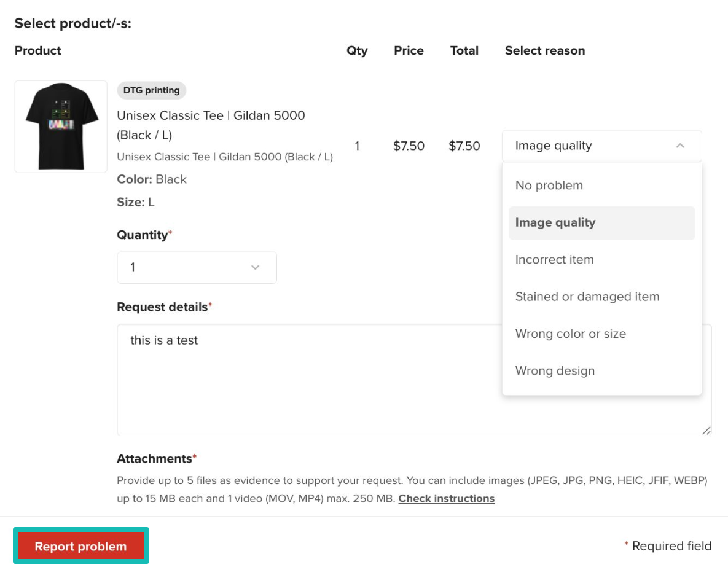Select the highlighted "Image quality" option in list
The width and height of the screenshot is (728, 567).
[555, 222]
